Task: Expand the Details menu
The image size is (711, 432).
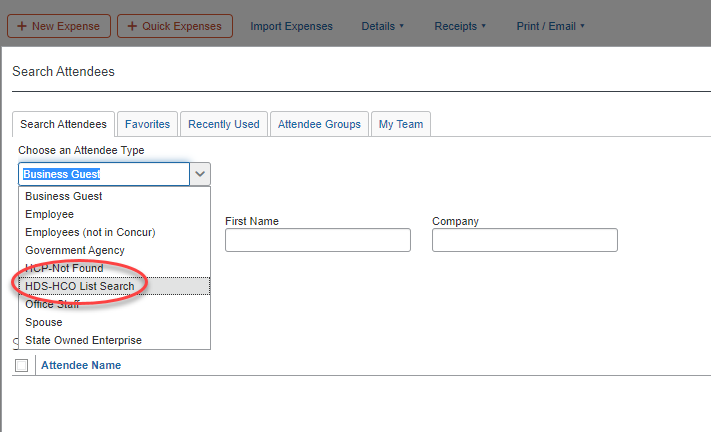Action: click(383, 26)
